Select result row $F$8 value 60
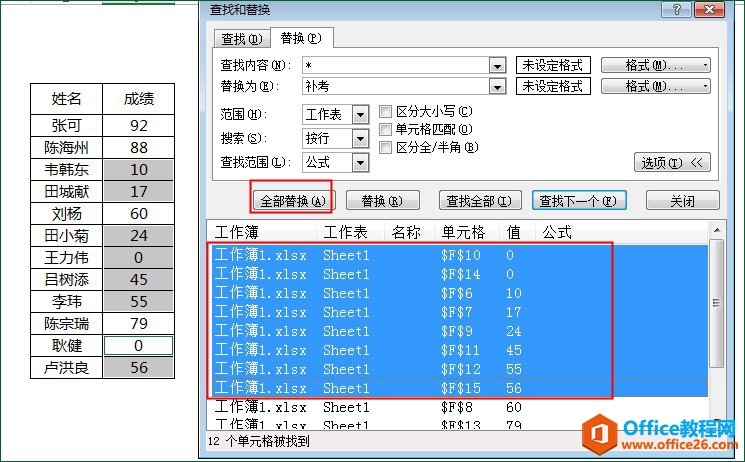The width and height of the screenshot is (745, 462). click(x=458, y=407)
